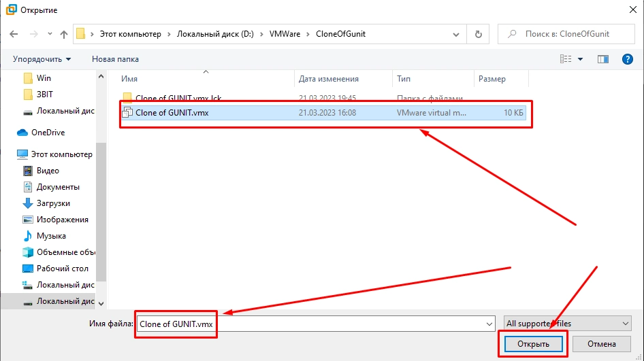This screenshot has width=644, height=361.
Task: Open 'Изображения' in the navigation pane
Action: pyautogui.click(x=63, y=220)
